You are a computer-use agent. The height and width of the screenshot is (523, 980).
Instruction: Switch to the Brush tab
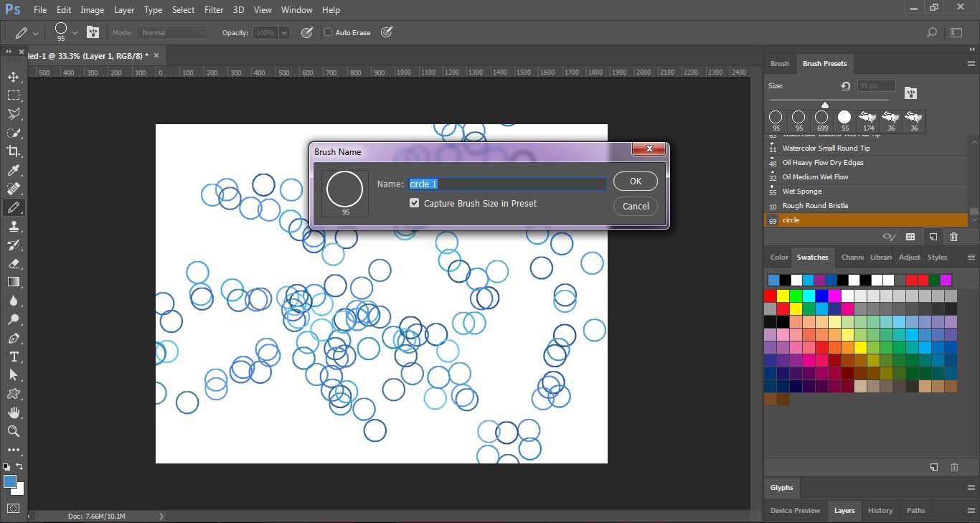pos(780,64)
